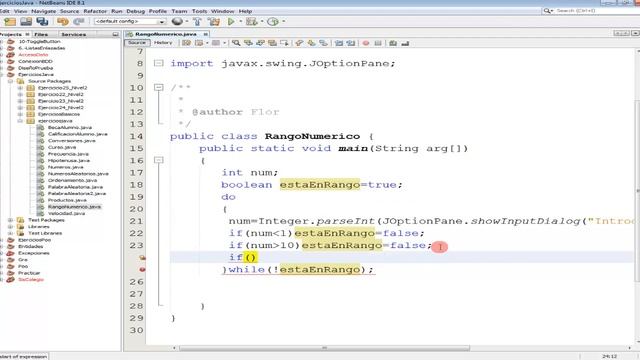640x360 pixels.
Task: Click the Find Next Occurrence icon
Action: tap(260, 43)
